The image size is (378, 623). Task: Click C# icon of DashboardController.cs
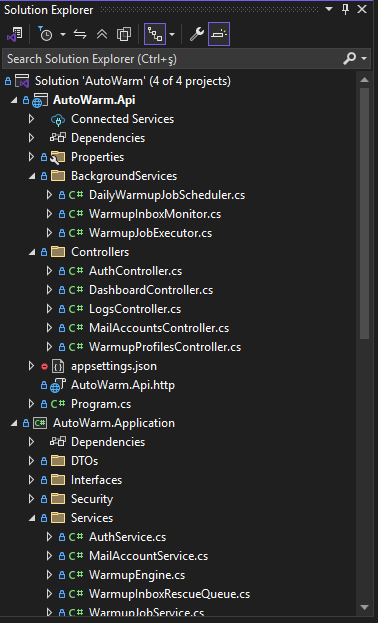76,290
